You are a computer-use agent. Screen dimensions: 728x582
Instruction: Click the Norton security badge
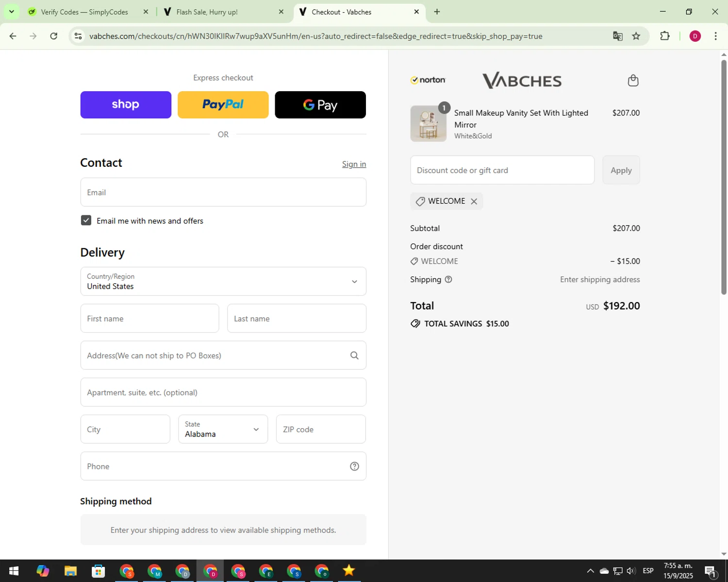[x=428, y=80]
